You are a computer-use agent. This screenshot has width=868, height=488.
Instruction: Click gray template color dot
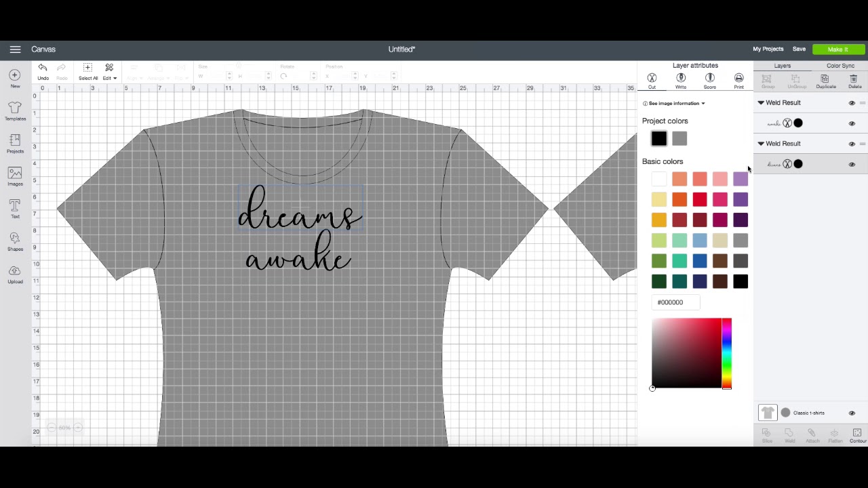coord(785,413)
